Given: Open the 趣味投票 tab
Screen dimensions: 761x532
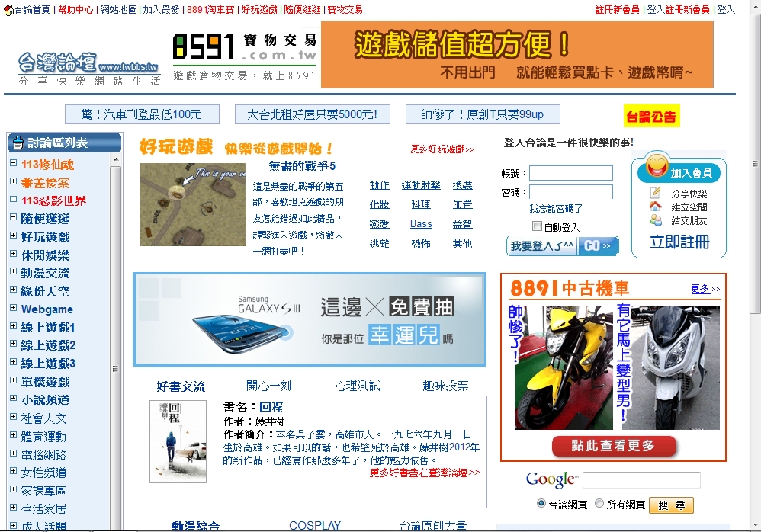Looking at the screenshot, I should 445,386.
